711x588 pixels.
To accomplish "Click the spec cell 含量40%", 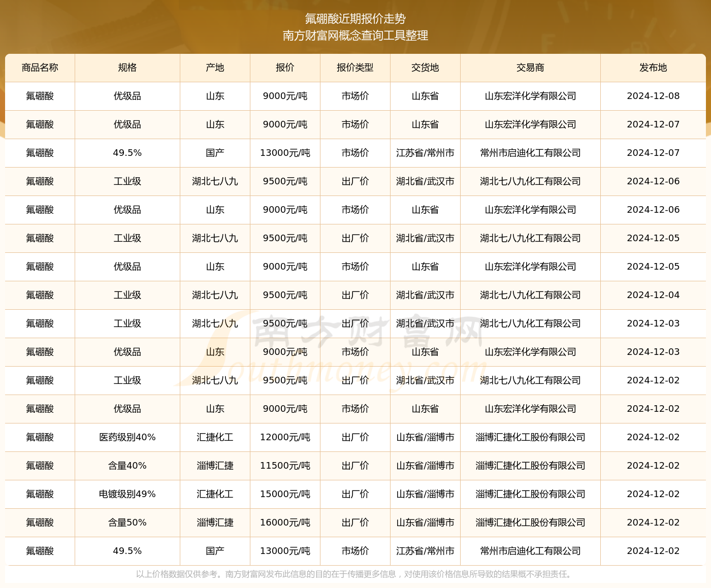I will point(127,466).
